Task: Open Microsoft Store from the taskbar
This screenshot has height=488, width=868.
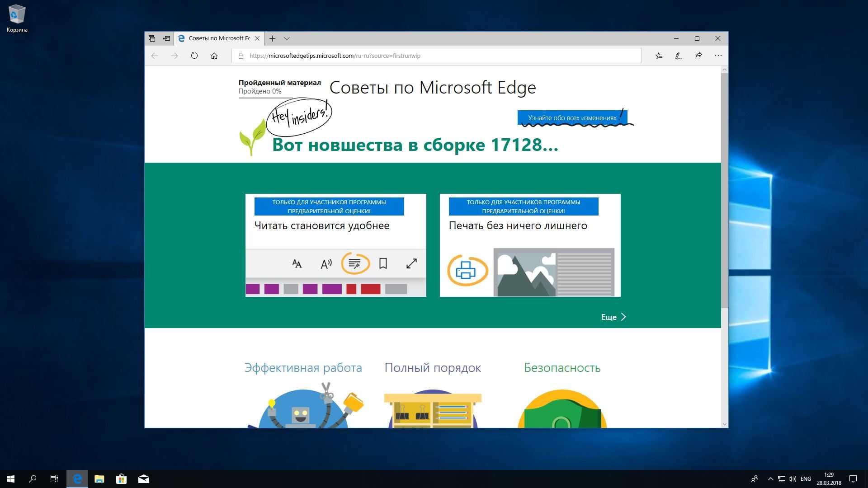Action: (x=121, y=479)
